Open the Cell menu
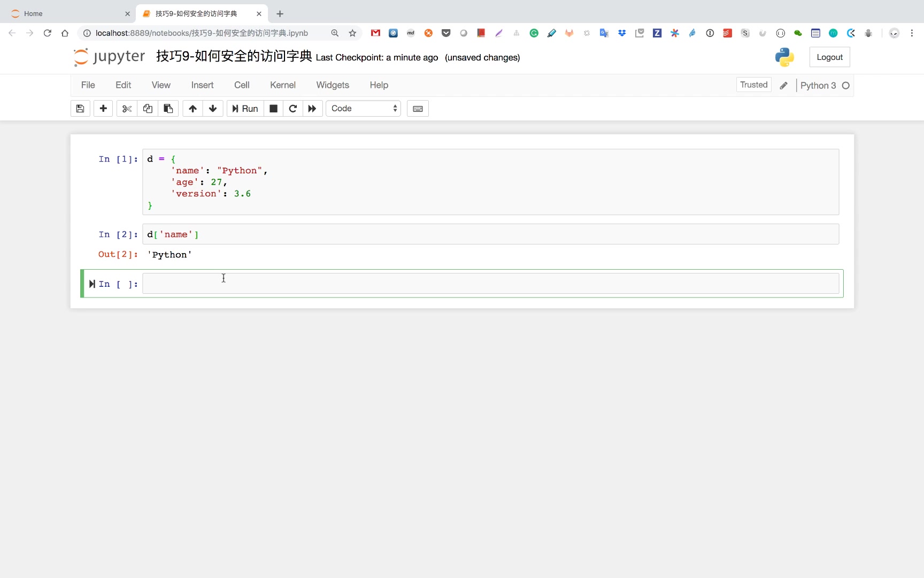Image resolution: width=924 pixels, height=578 pixels. [242, 85]
